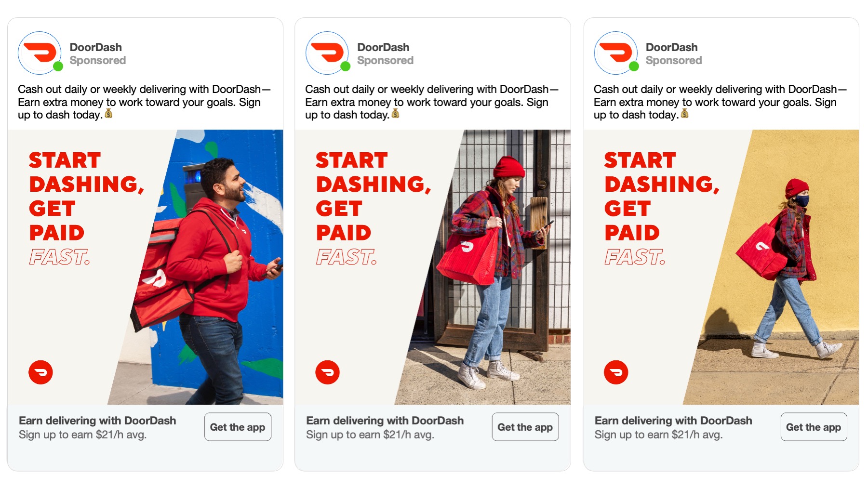This screenshot has height=488, width=868.
Task: Click red circular DoorDash badge in first ad image
Action: pos(40,372)
